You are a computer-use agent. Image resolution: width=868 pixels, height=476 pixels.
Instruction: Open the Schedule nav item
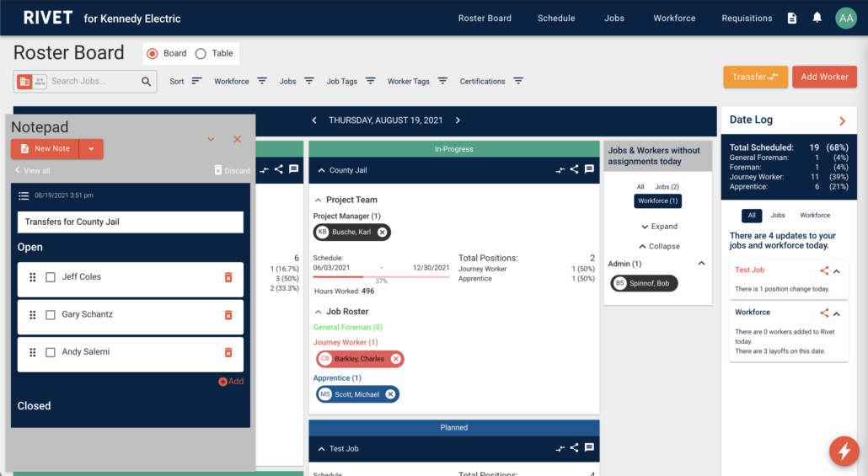point(556,19)
